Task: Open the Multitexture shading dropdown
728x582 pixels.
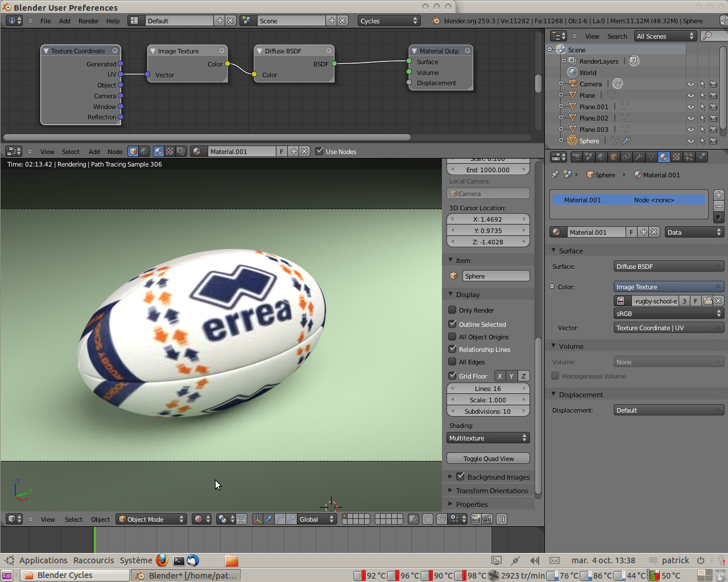Action: tap(488, 438)
